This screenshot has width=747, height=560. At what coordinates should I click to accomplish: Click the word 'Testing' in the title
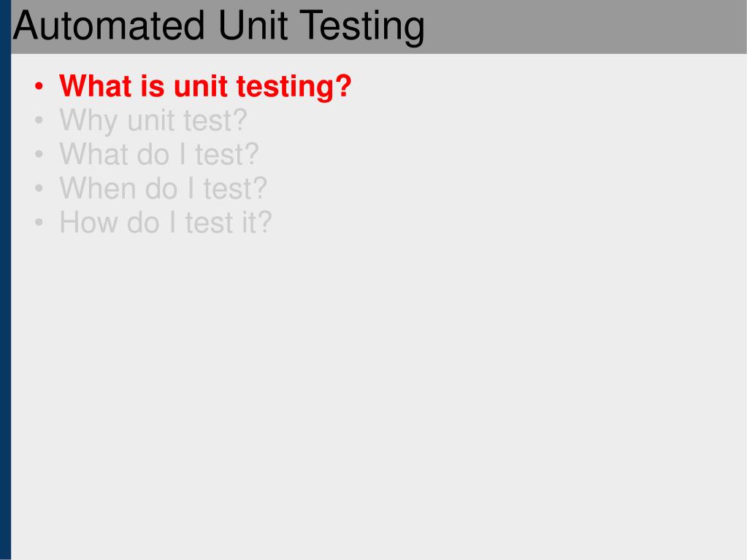362,28
